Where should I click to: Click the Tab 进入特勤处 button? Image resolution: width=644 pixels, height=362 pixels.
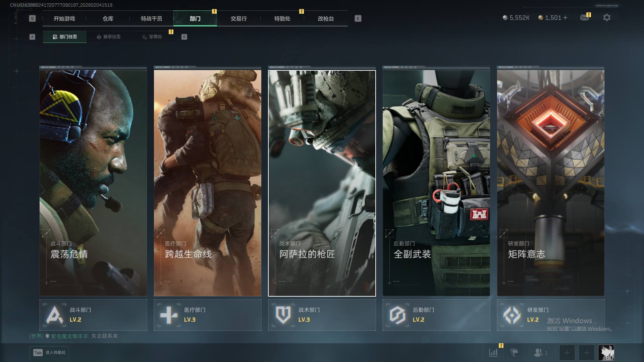tap(49, 353)
